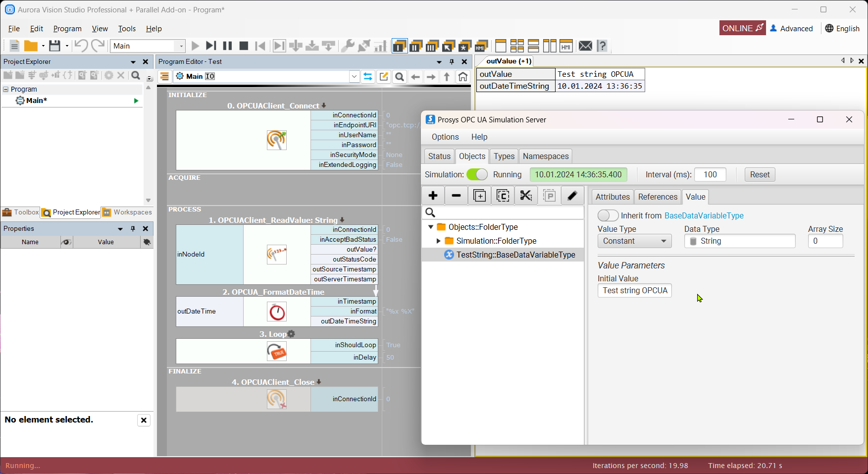Click the scissors cut node icon

tap(526, 196)
